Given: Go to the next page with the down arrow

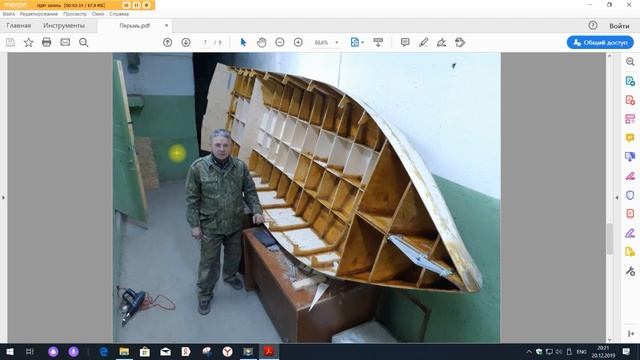Looking at the screenshot, I should pos(186,42).
